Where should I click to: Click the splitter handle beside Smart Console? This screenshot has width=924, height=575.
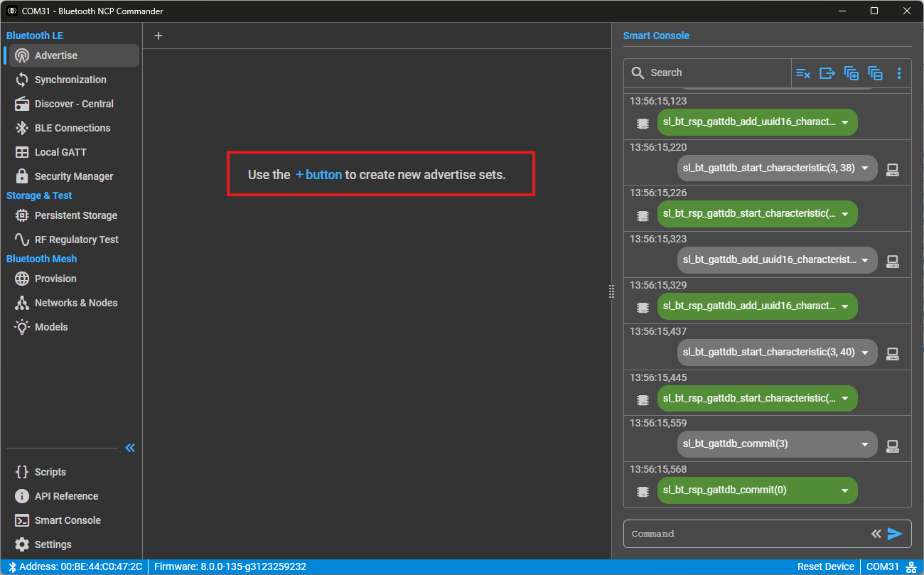click(x=611, y=291)
